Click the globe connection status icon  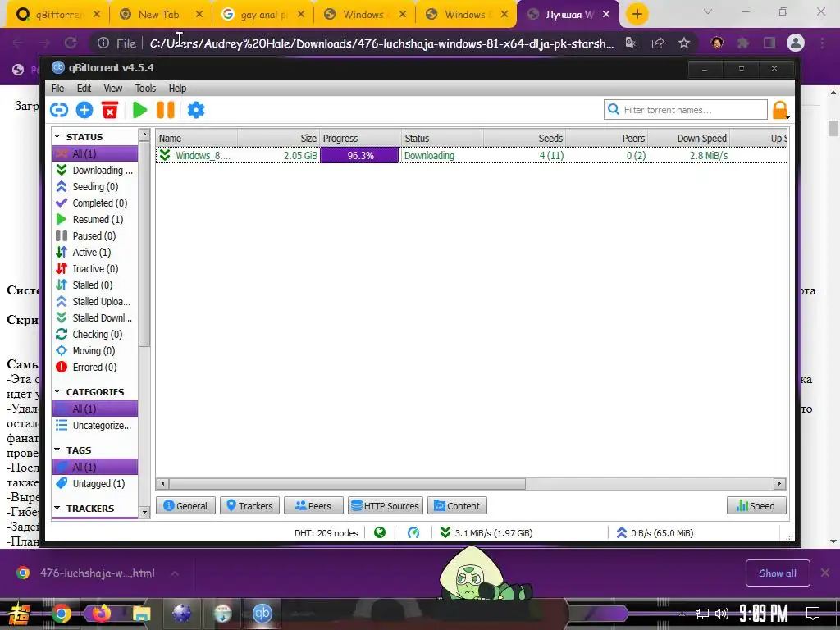[x=380, y=532]
